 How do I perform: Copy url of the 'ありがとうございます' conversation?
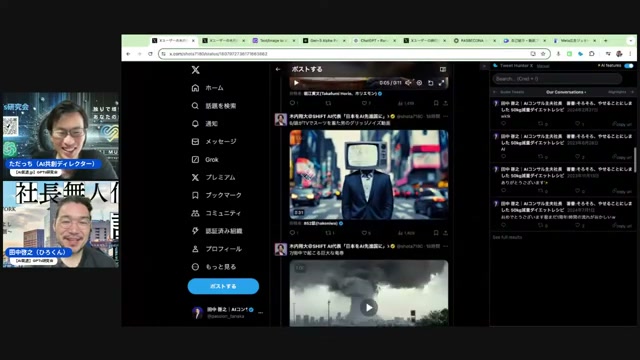coord(622,191)
